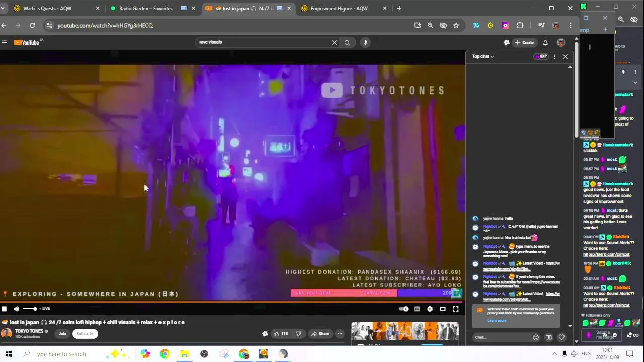Open File Explorer from the taskbar
Viewport: 644px width, 362px height.
click(184, 354)
